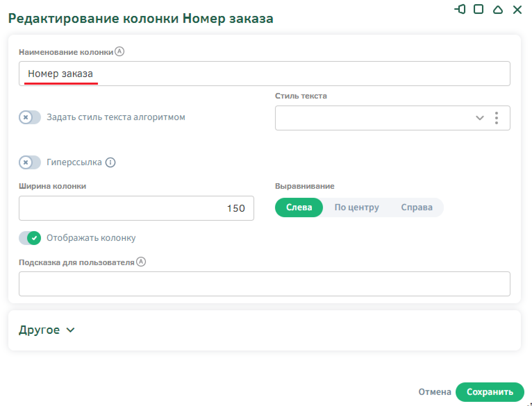532x406 pixels.
Task: Open the three-dot menu in Стиль текста
Action: point(497,118)
